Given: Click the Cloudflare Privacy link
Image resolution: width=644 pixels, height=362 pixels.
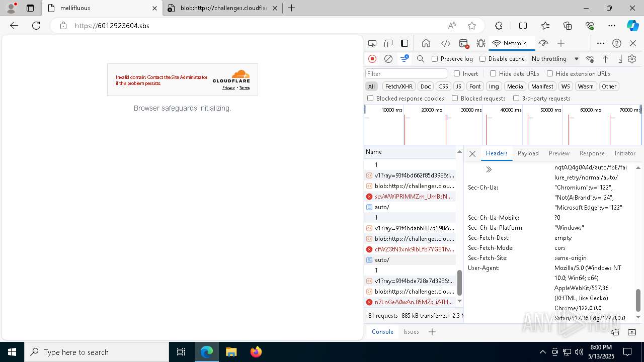Looking at the screenshot, I should pyautogui.click(x=229, y=88).
